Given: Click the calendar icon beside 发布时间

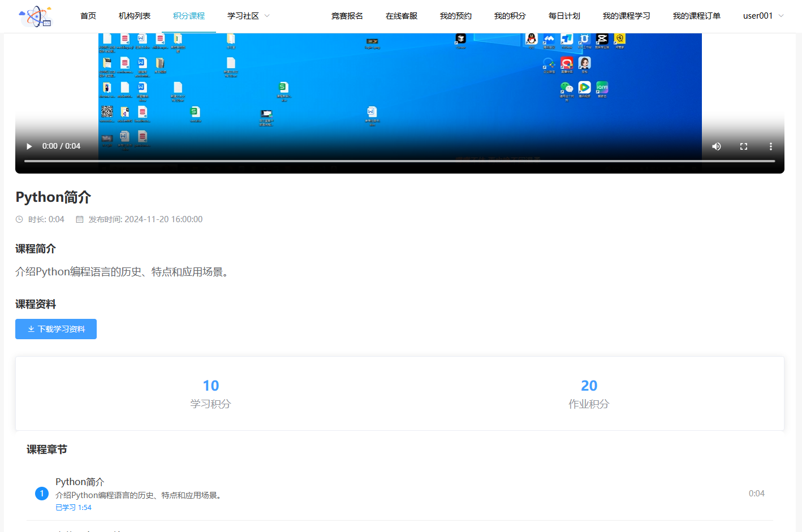Looking at the screenshot, I should pyautogui.click(x=80, y=219).
